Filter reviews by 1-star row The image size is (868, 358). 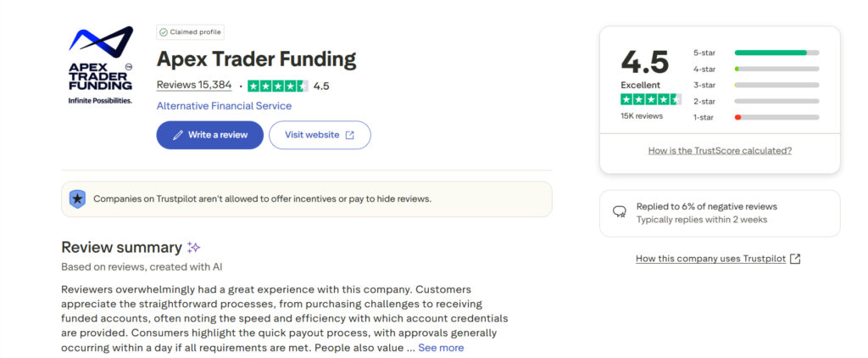tap(756, 116)
